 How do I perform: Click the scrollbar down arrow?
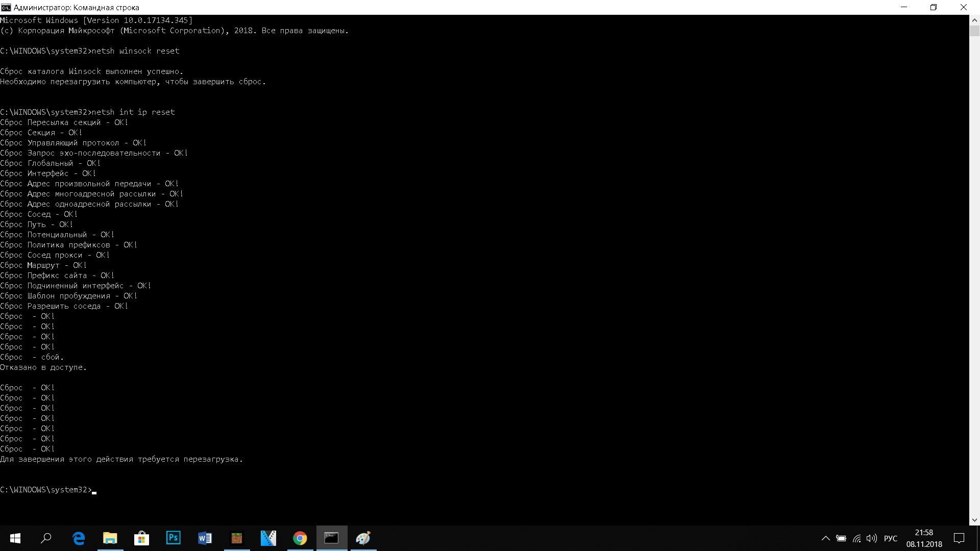pos(974,520)
